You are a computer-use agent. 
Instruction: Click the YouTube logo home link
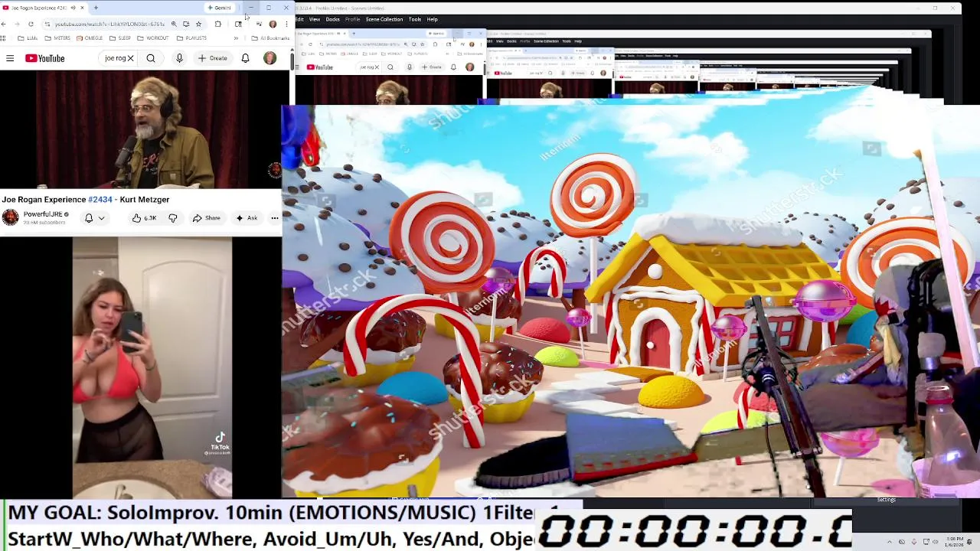tap(44, 58)
